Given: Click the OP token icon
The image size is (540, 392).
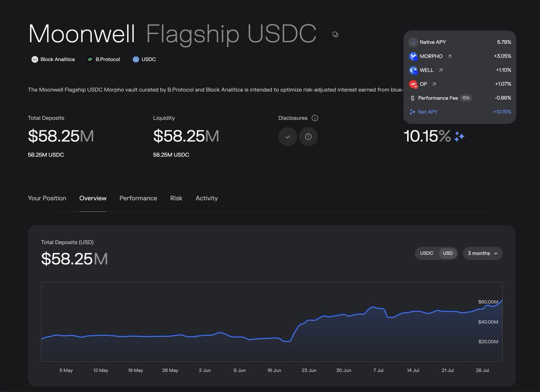Looking at the screenshot, I should [413, 84].
